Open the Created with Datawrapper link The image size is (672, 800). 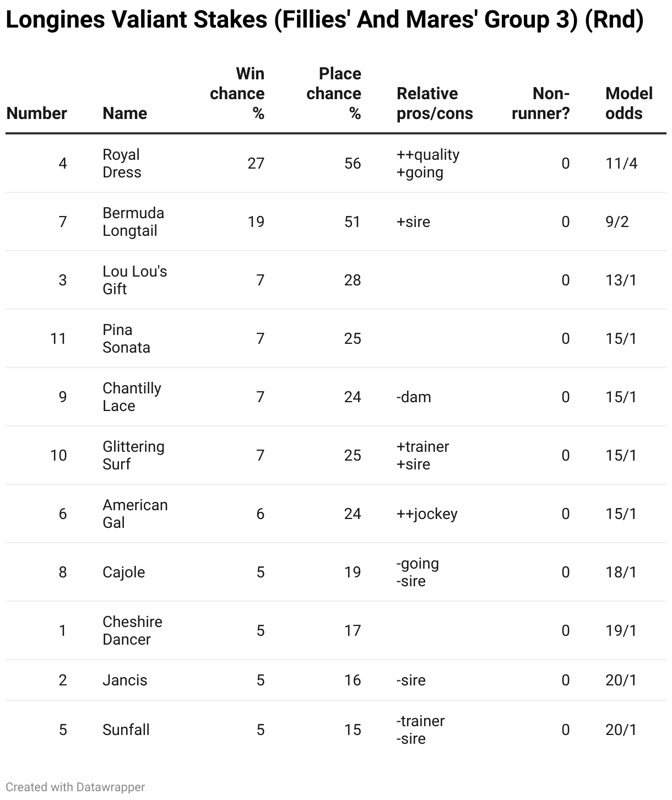(75, 787)
